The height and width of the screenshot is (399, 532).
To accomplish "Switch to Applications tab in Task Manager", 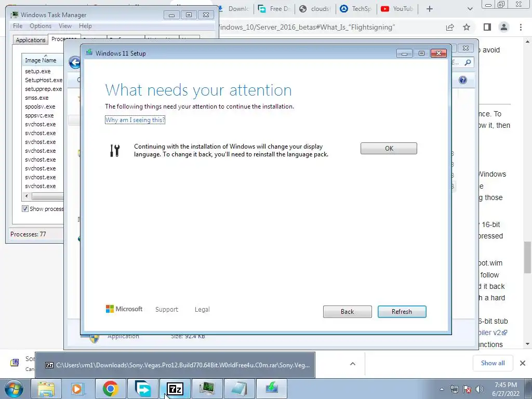I will pyautogui.click(x=31, y=39).
